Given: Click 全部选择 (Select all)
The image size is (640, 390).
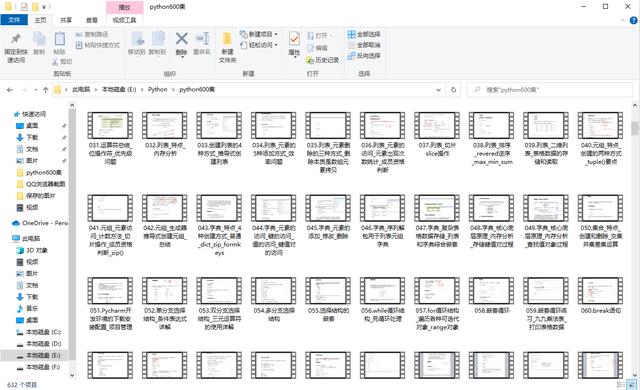Looking at the screenshot, I should pos(364,34).
